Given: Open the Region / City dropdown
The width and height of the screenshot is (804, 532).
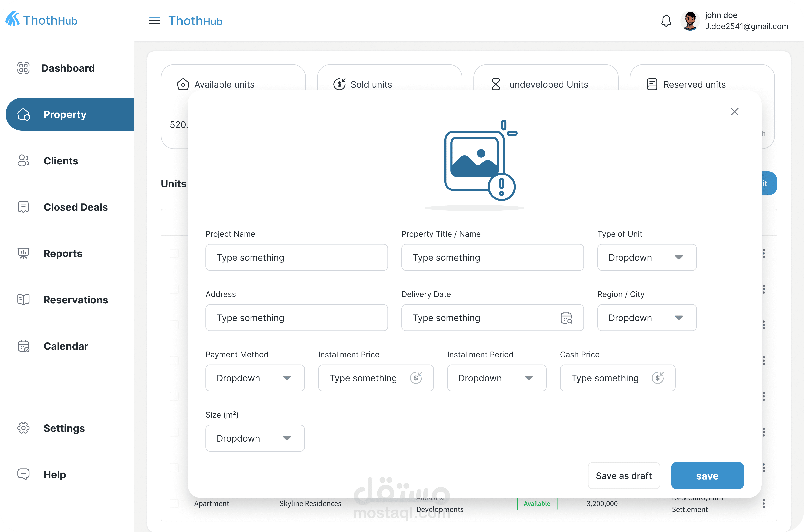Looking at the screenshot, I should click(647, 318).
